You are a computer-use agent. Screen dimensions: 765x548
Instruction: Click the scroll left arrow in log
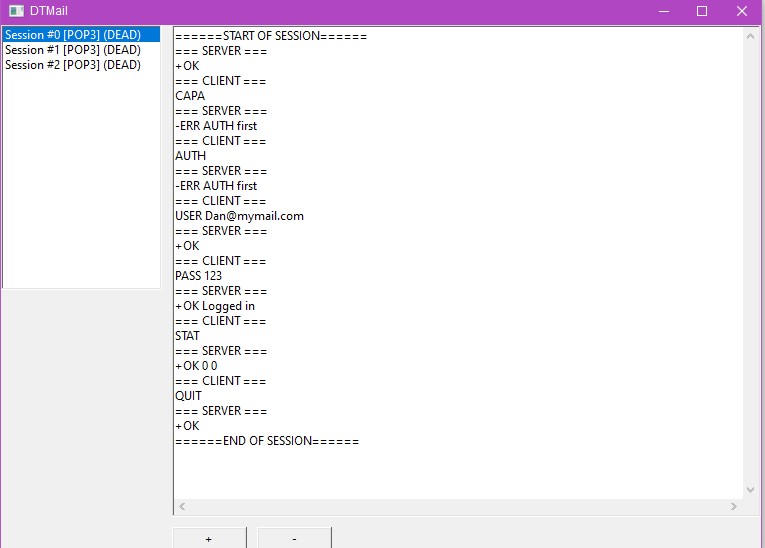182,507
